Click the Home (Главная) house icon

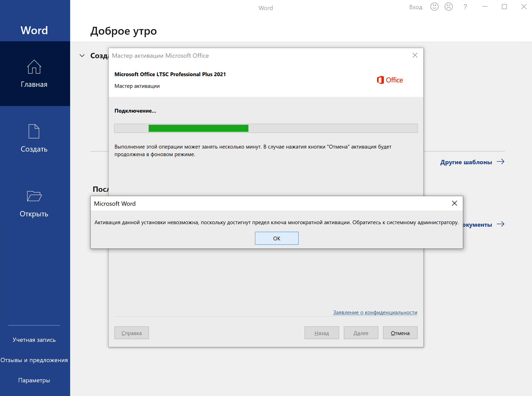click(34, 67)
